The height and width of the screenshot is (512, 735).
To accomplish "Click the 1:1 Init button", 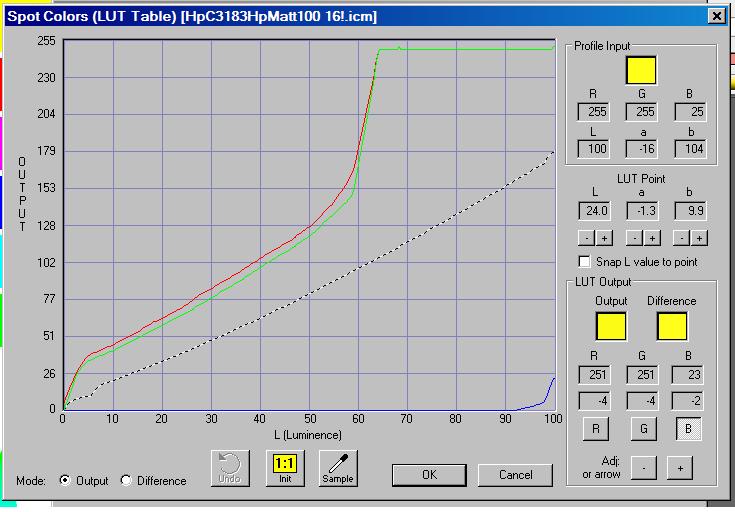I will (x=285, y=468).
